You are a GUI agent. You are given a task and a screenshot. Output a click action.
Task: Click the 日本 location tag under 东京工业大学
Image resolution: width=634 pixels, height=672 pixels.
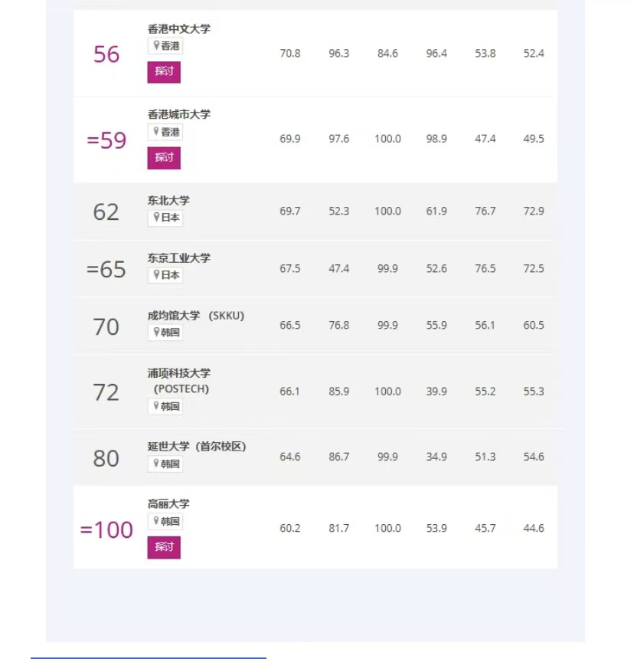click(165, 275)
